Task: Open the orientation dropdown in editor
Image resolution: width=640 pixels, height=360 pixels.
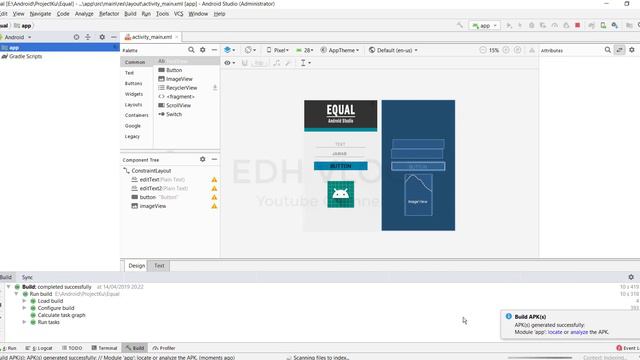Action: point(250,50)
